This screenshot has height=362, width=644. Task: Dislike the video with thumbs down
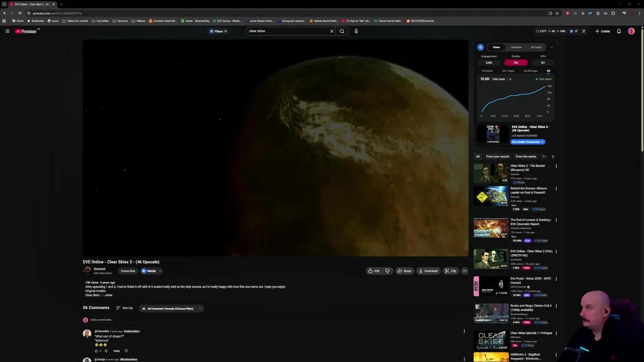387,271
